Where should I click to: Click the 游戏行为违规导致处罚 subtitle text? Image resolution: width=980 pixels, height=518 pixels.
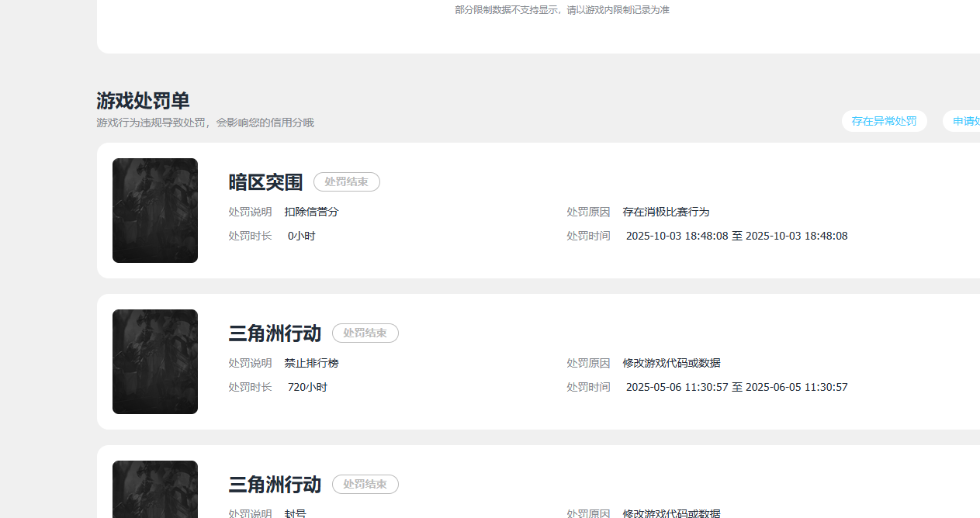click(x=205, y=123)
